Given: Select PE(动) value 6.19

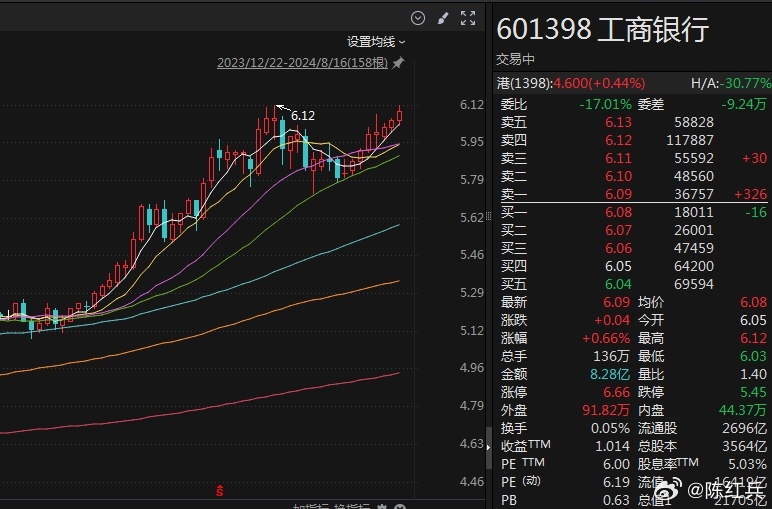Looking at the screenshot, I should 617,482.
